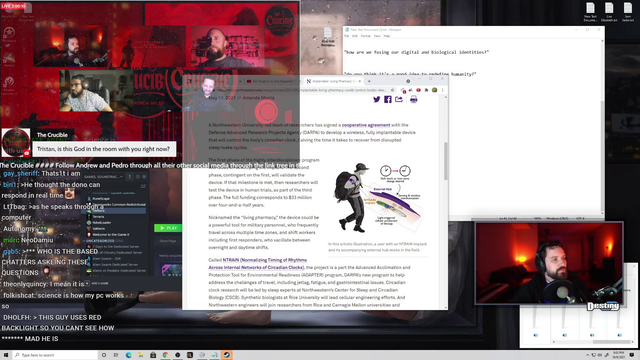The height and width of the screenshot is (360, 640).
Task: Click the Facebook share icon
Action: click(x=388, y=99)
